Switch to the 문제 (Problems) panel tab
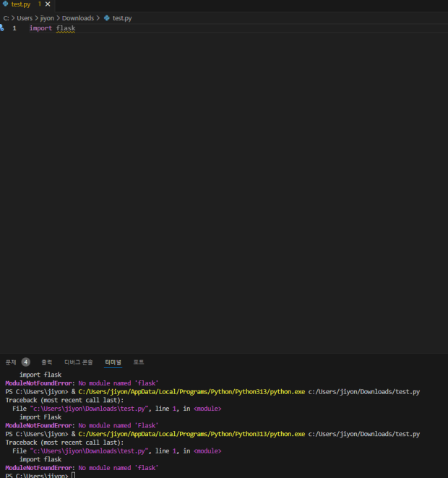 11,362
